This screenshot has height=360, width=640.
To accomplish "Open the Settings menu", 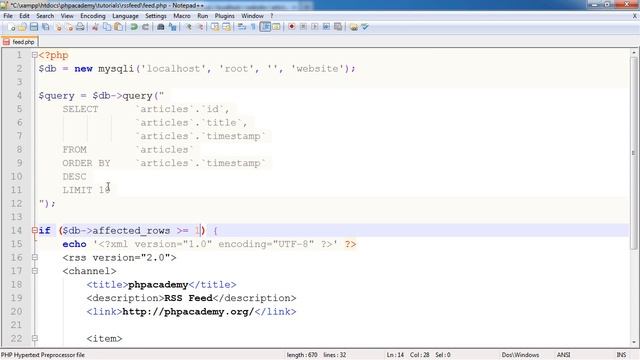I will 156,16.
